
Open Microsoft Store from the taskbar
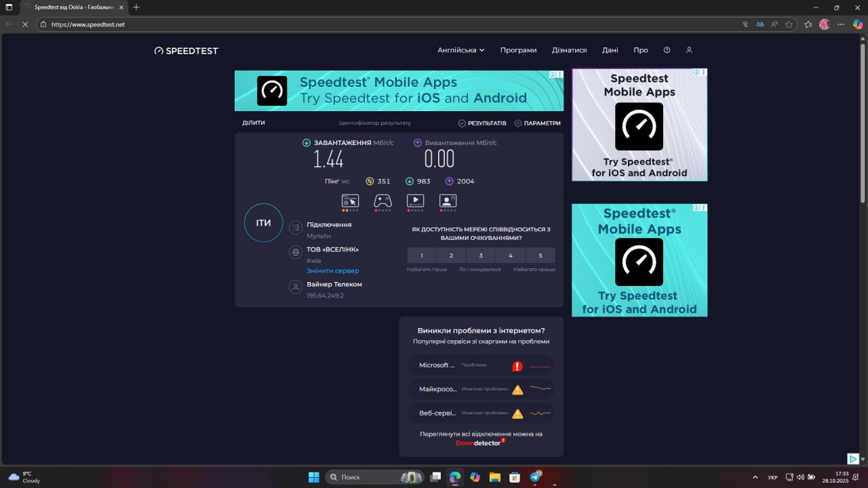(515, 477)
